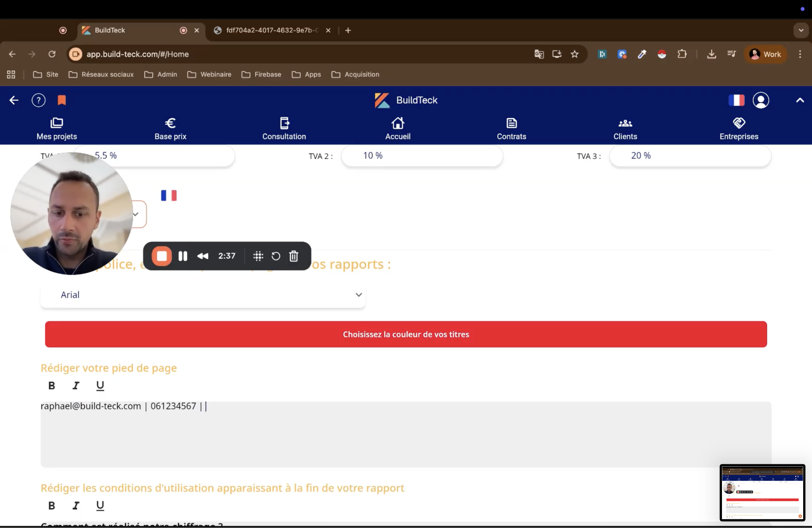The image size is (812, 528).
Task: Open Extensions puzzle icon
Action: (682, 54)
